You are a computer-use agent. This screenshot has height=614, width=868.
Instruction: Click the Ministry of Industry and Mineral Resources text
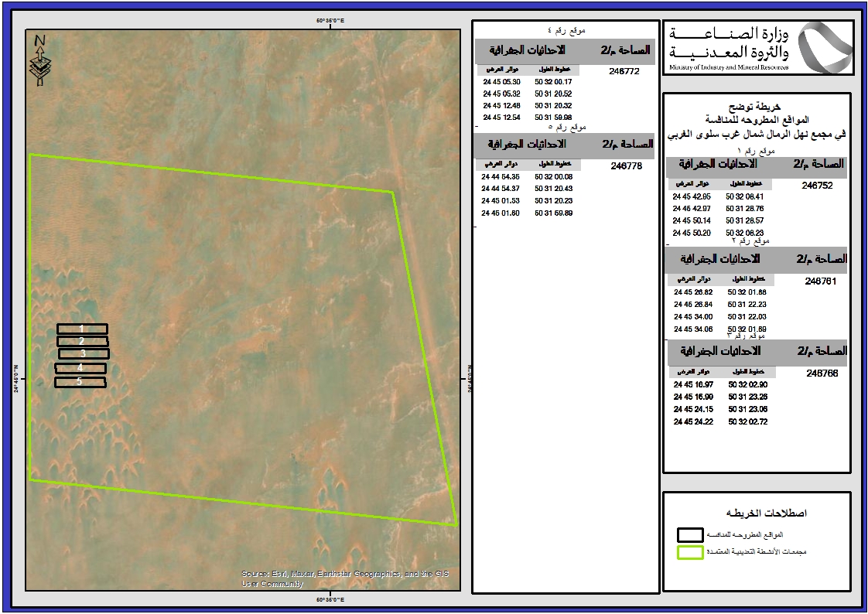pos(726,68)
